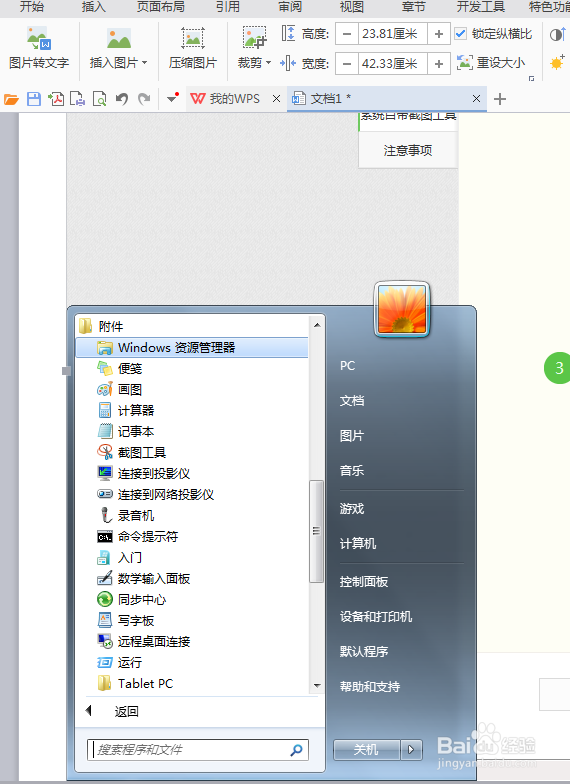Toggle 锁定纵横比 checkbox
Viewport: 570px width, 784px height.
460,34
